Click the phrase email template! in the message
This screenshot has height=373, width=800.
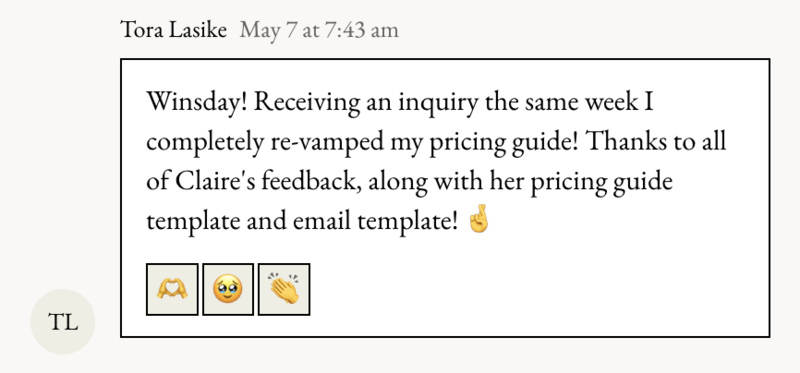(x=376, y=221)
